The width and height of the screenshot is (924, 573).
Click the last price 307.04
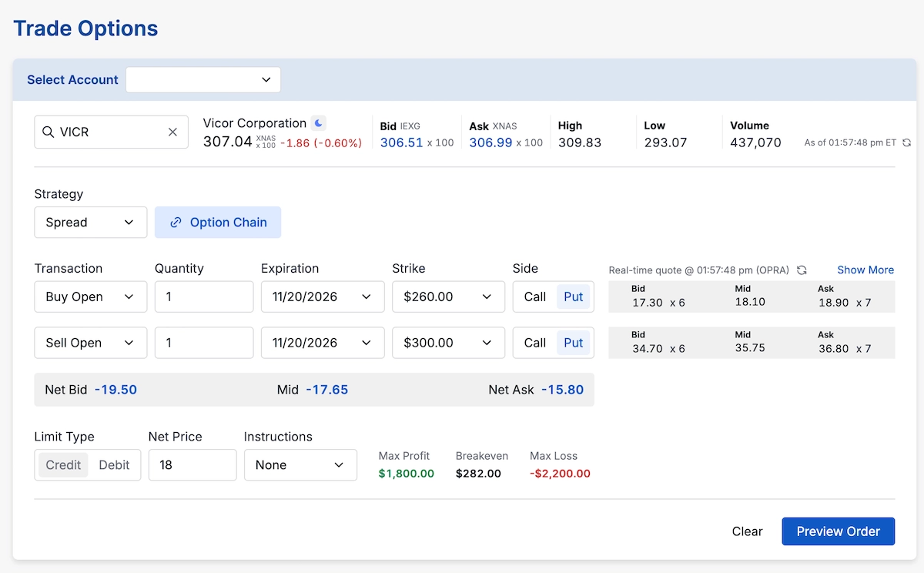tap(228, 142)
